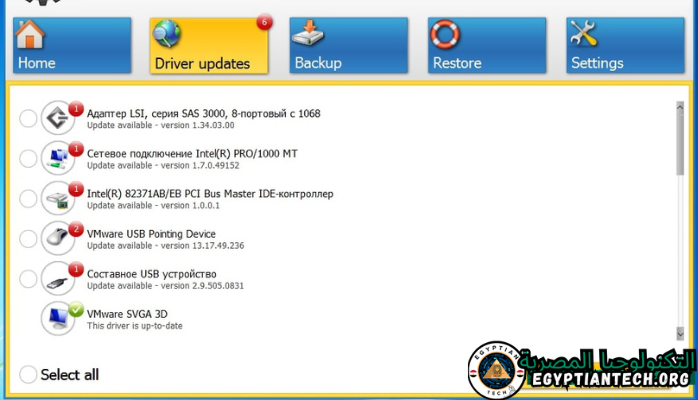Click the VMware SVGA 3D monitor icon

pos(58,317)
